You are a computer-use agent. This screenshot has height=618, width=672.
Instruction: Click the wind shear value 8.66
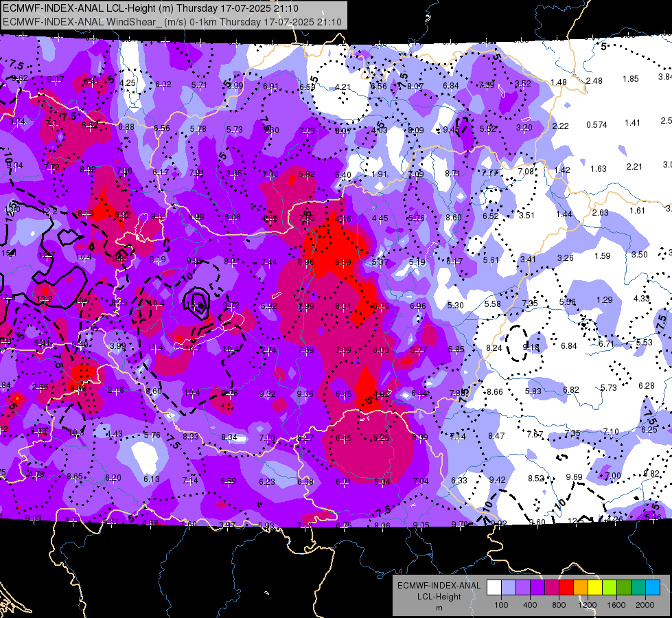(x=495, y=391)
